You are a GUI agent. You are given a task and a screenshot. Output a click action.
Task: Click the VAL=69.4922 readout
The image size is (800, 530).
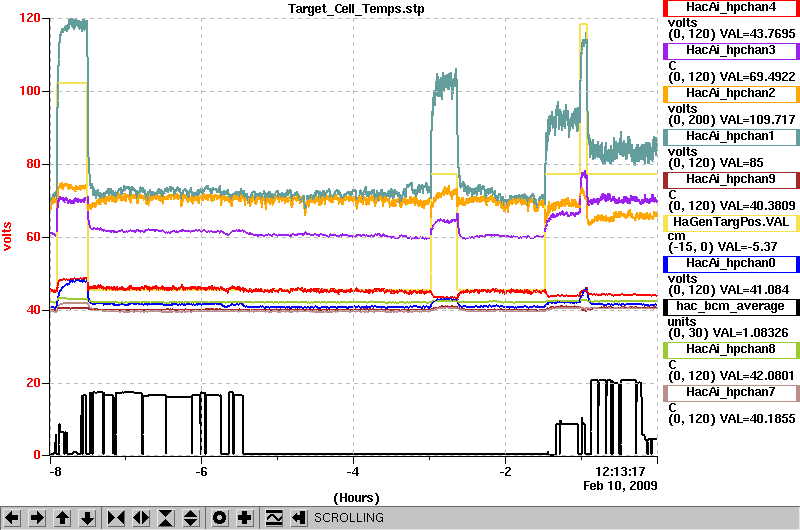click(x=757, y=77)
